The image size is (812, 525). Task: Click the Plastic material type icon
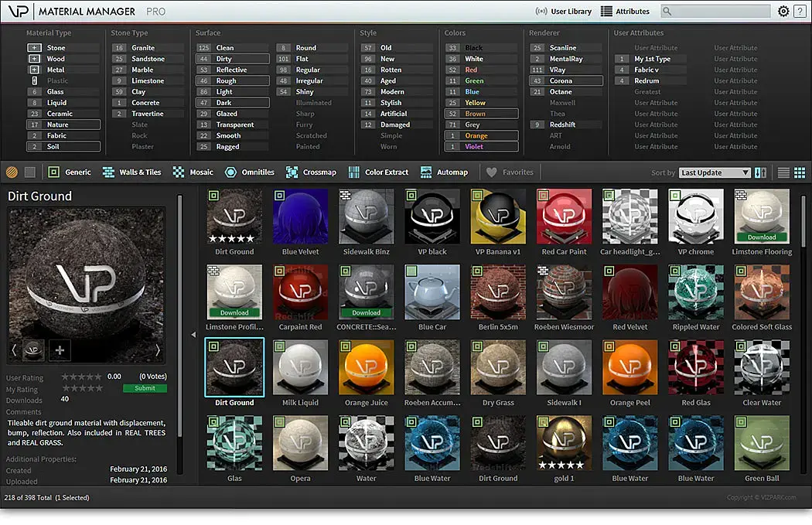click(34, 80)
